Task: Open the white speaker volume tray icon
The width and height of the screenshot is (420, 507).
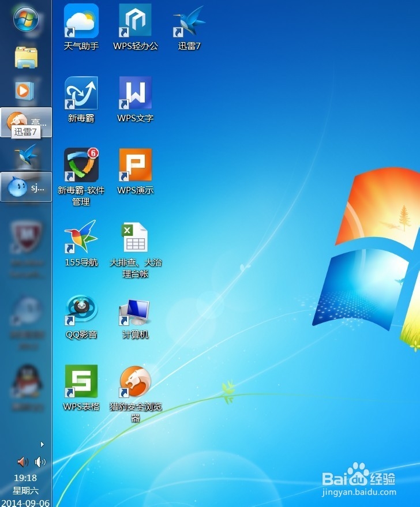Action: [x=40, y=462]
